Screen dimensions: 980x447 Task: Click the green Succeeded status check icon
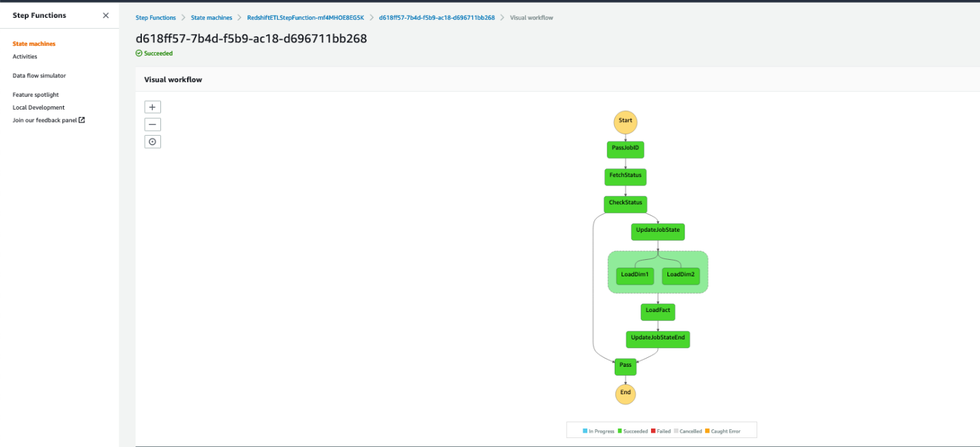(x=139, y=53)
